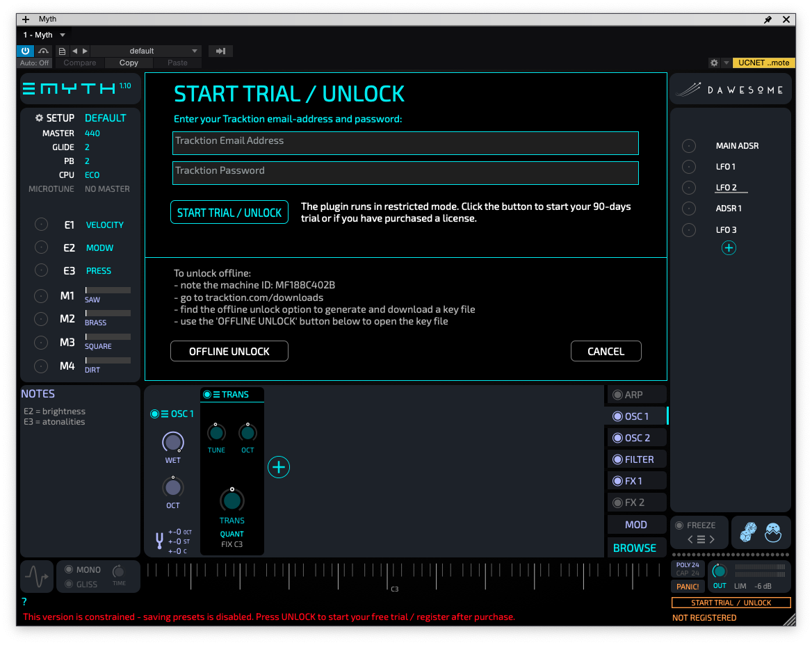Open the MICROTUNE NO MASTER selector
Viewport: 812px width, 645px height.
pos(107,189)
